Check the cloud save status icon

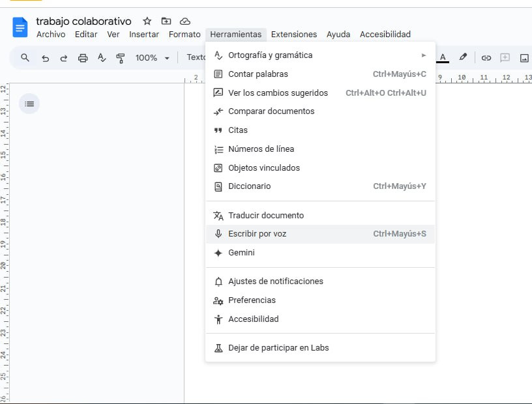(x=185, y=22)
